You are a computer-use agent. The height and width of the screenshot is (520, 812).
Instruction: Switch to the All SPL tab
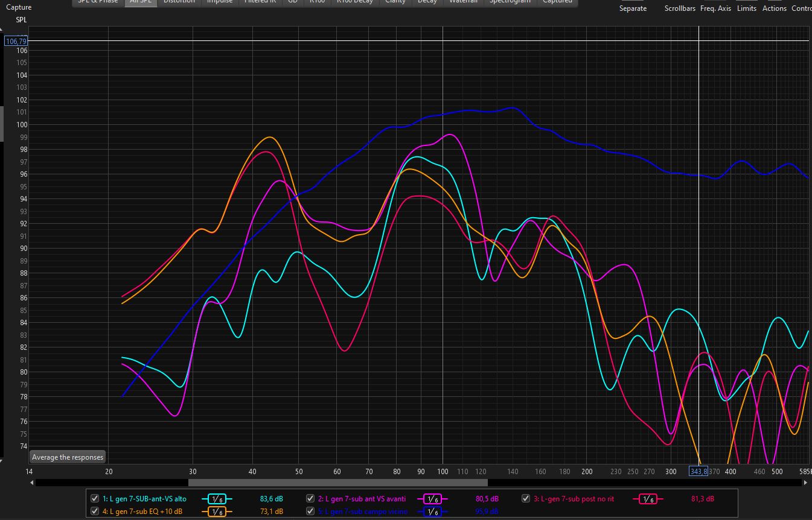(141, 2)
